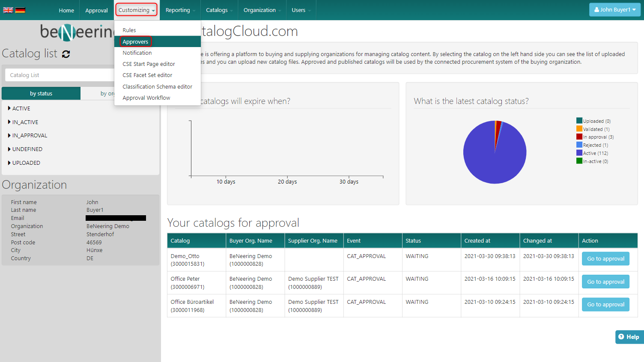Expand the UPLOADED status node

[x=9, y=163]
